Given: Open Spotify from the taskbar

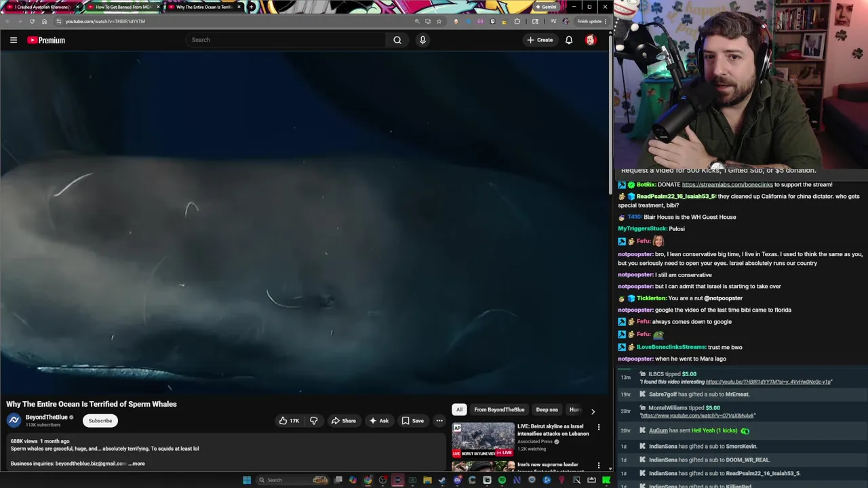Looking at the screenshot, I should tap(502, 480).
